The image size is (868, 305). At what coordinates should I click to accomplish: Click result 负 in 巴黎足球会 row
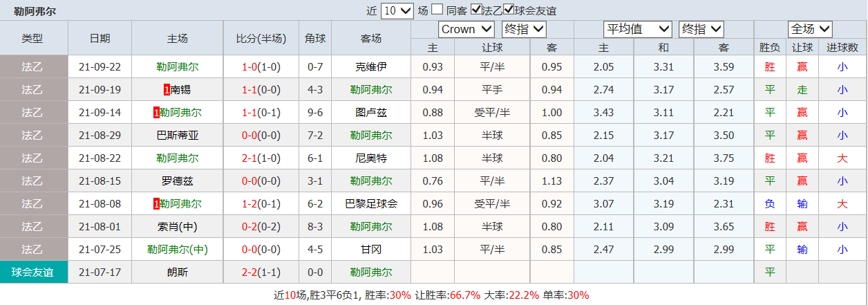tap(770, 203)
